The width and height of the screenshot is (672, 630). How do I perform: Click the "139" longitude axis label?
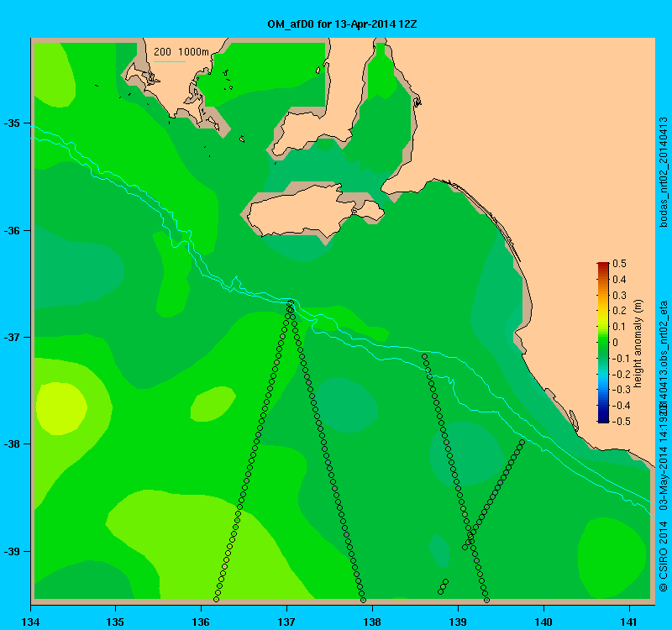click(x=458, y=622)
